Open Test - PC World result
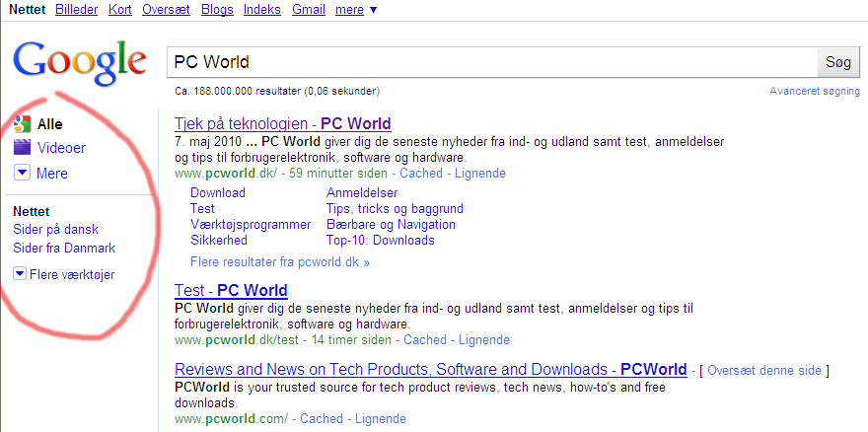The image size is (868, 432). click(231, 291)
